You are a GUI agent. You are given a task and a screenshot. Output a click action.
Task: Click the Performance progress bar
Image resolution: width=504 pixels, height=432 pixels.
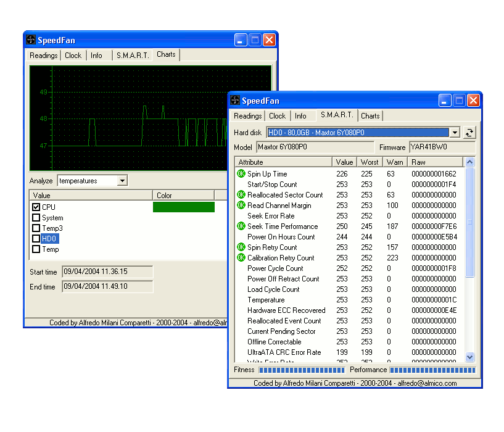point(432,370)
